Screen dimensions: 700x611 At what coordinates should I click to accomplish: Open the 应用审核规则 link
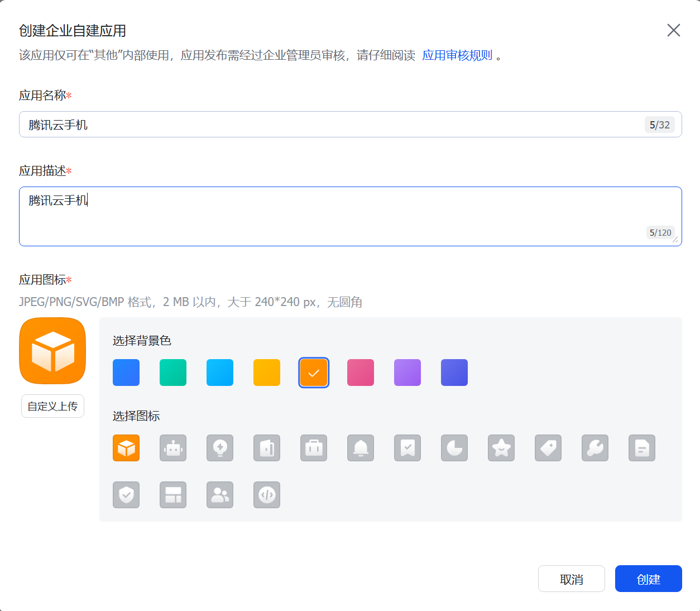457,55
